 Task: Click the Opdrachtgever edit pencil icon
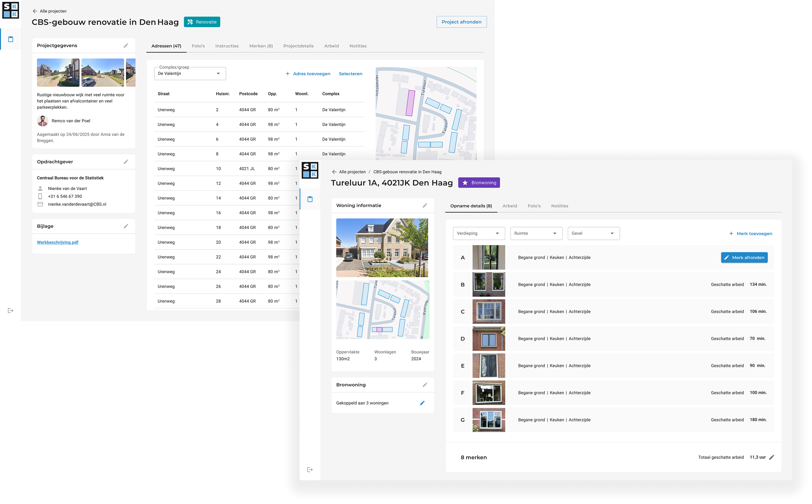click(126, 162)
